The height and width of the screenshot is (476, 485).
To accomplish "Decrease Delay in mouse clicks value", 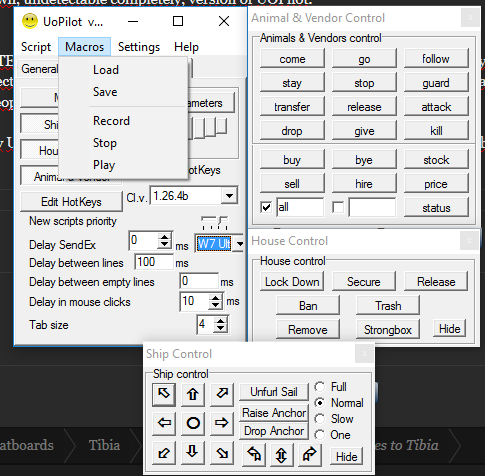I will click(216, 305).
